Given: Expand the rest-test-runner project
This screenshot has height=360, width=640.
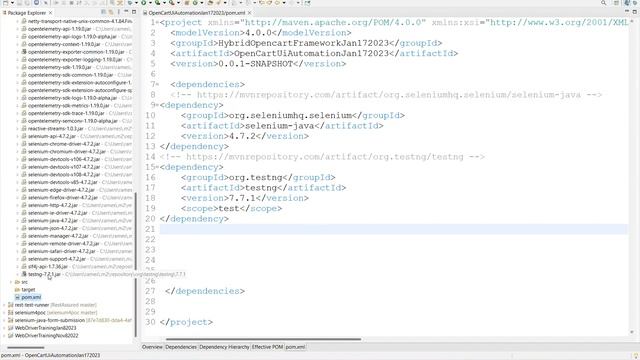Looking at the screenshot, I should coord(4,305).
